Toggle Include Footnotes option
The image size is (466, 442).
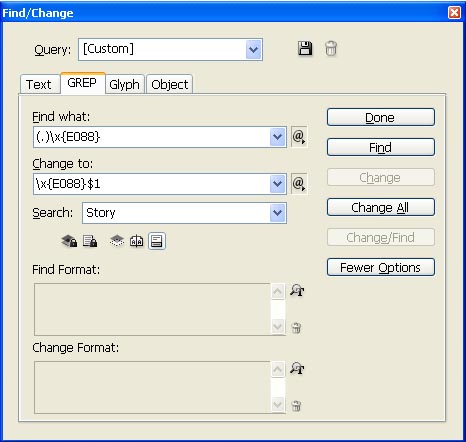(157, 241)
